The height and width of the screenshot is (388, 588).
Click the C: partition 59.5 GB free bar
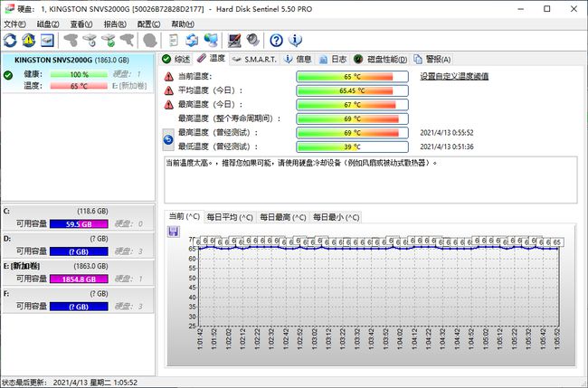pos(79,224)
